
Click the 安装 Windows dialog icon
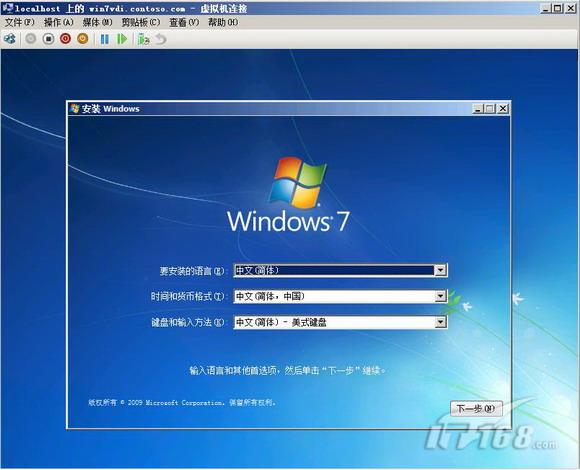click(75, 109)
